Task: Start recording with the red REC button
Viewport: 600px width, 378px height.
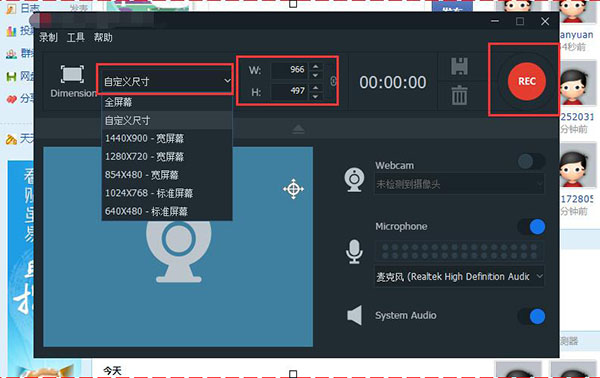Action: pos(527,81)
